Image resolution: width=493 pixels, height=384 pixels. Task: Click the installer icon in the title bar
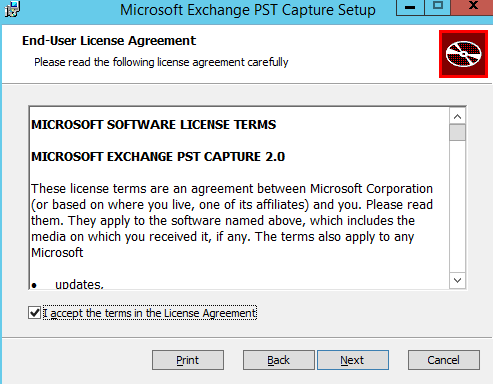[x=12, y=9]
